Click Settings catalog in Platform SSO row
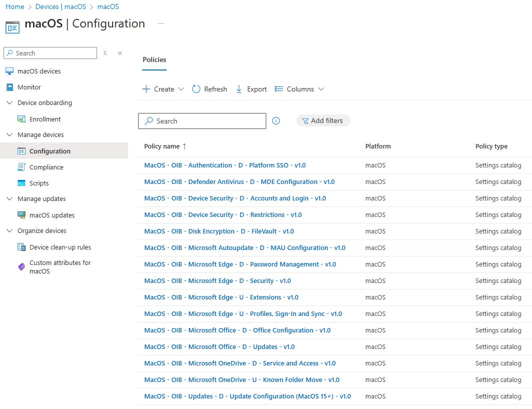Screen dimensions: 532x409 pyautogui.click(x=498, y=165)
